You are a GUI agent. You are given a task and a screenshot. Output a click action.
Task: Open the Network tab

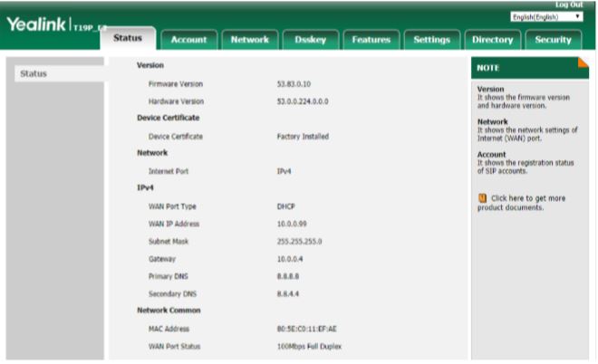pyautogui.click(x=249, y=39)
